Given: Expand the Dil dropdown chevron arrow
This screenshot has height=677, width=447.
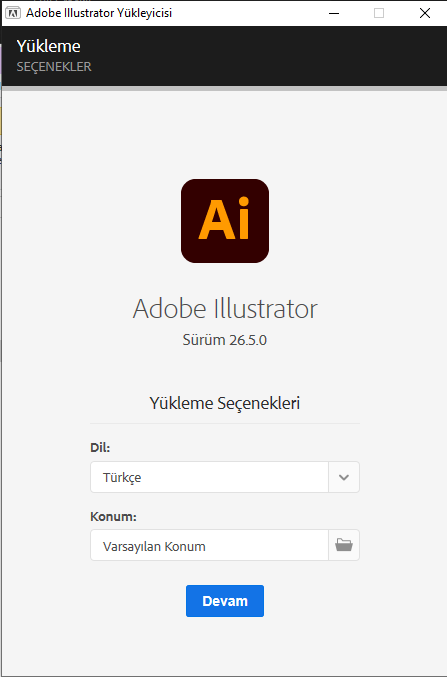Looking at the screenshot, I should tap(344, 477).
